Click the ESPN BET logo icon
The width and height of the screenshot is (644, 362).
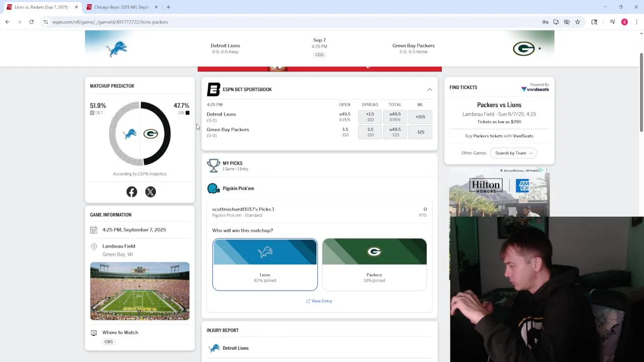click(213, 89)
